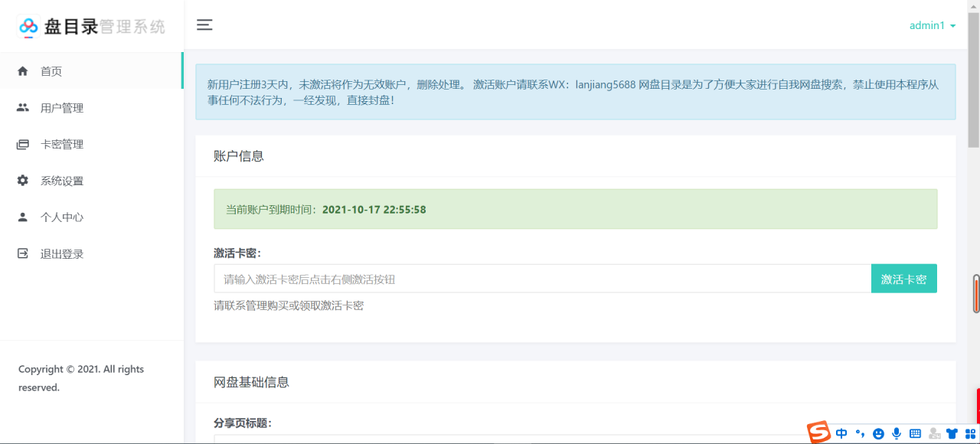The image size is (980, 444).
Task: Click the users icon beside 用户管理
Action: (23, 108)
